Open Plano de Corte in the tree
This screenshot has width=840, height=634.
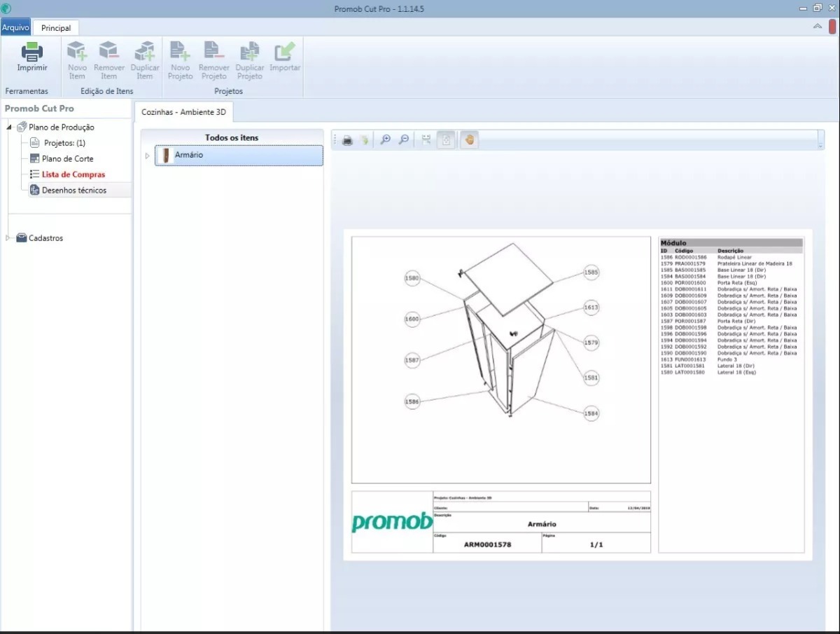[67, 158]
